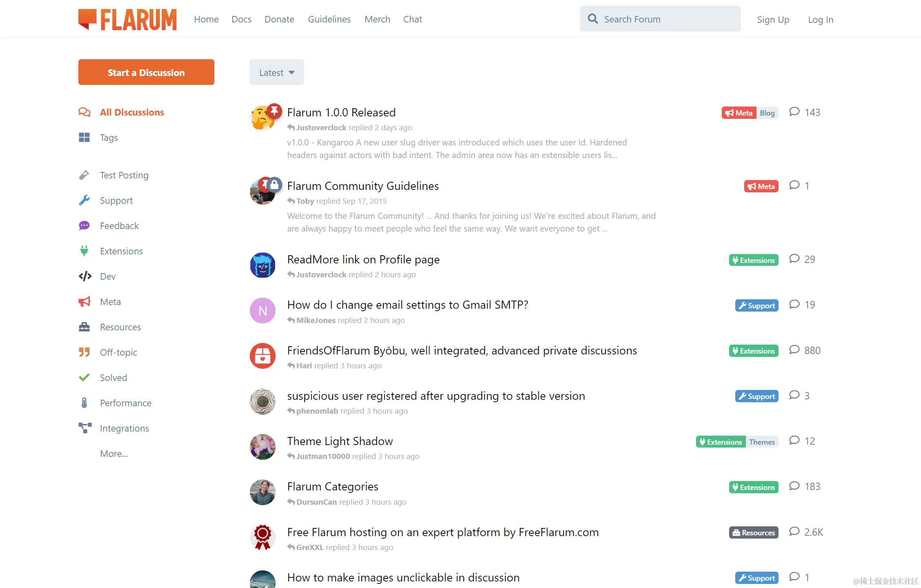Click the Support wrench icon in sidebar
Screen dimensions: 921x588
[84, 200]
